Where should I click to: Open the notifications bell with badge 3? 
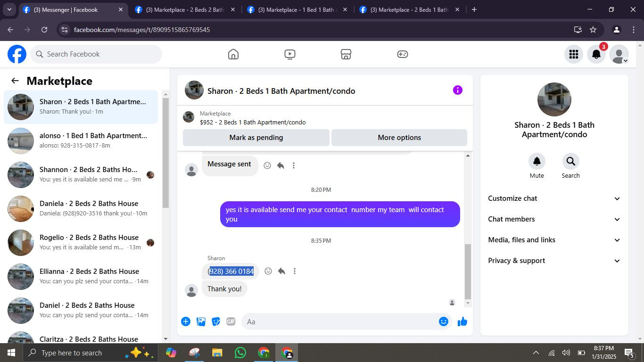click(596, 54)
